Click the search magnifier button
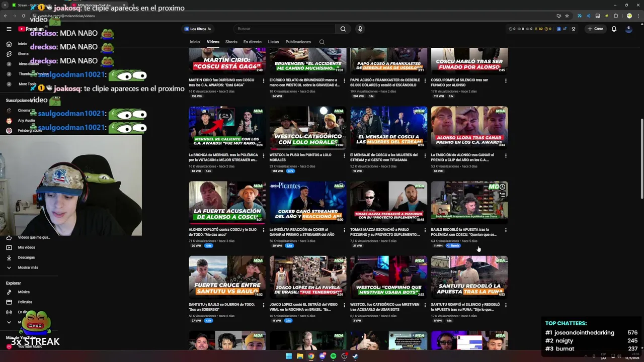The width and height of the screenshot is (644, 362). [x=343, y=29]
